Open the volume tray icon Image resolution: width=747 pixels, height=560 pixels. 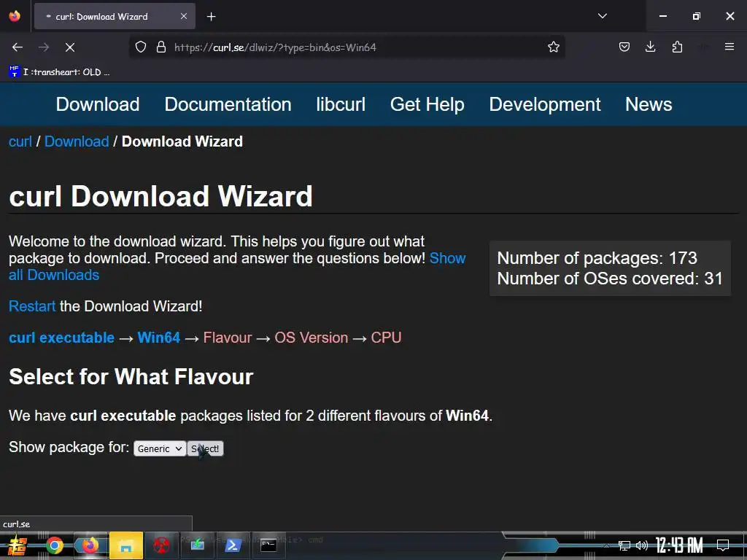pos(642,545)
